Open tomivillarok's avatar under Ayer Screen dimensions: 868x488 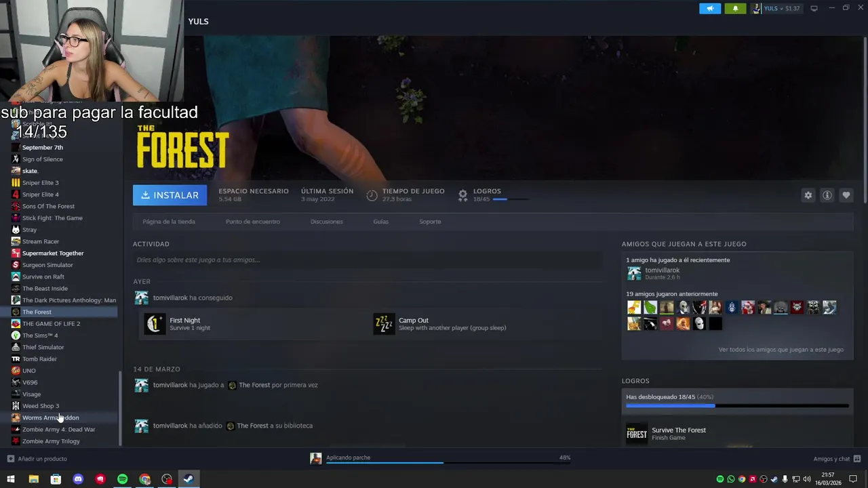coord(141,298)
